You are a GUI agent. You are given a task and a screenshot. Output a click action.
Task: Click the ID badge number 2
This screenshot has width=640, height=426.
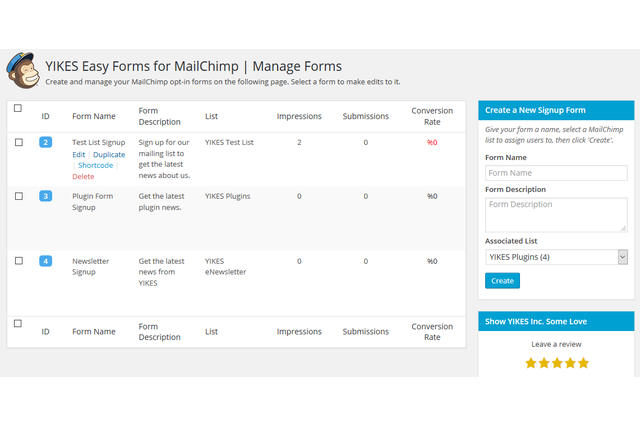coord(45,143)
